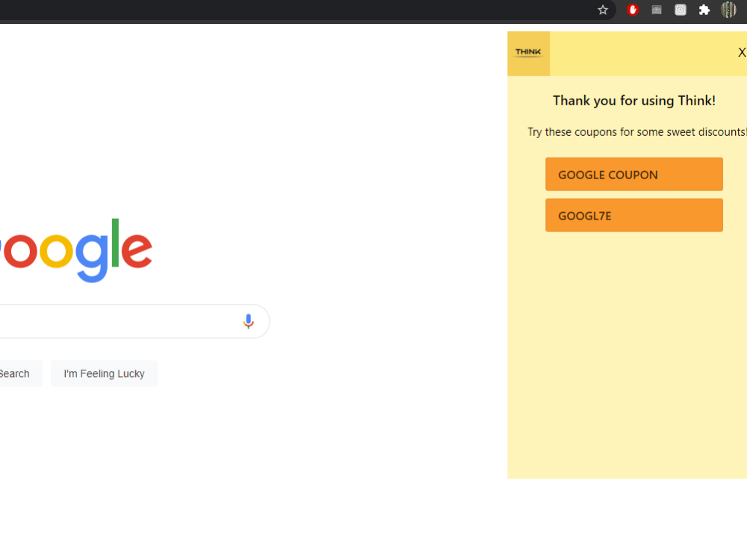Click the Google logo
Screen dimensions: 747x560
(76, 250)
